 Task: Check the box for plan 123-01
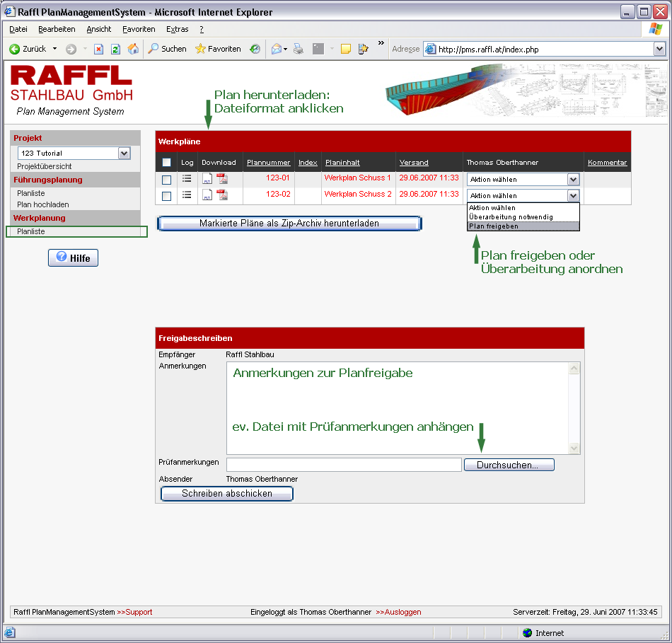(x=166, y=180)
